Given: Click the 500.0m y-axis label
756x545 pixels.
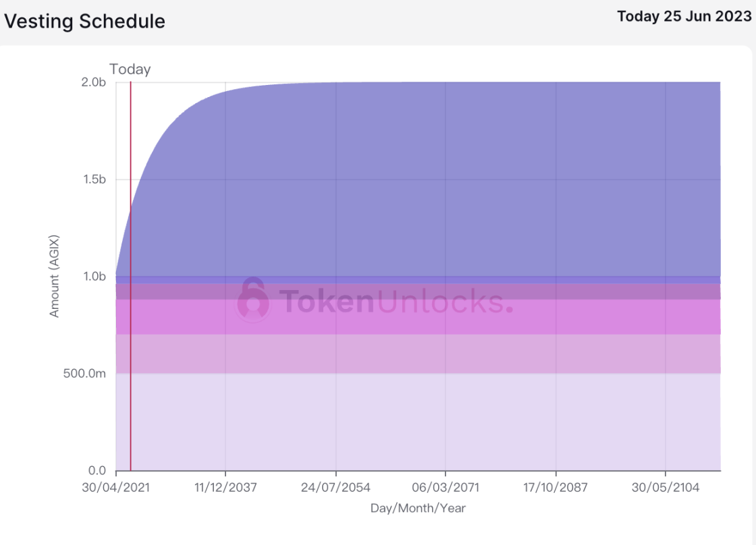Looking at the screenshot, I should 84,374.
